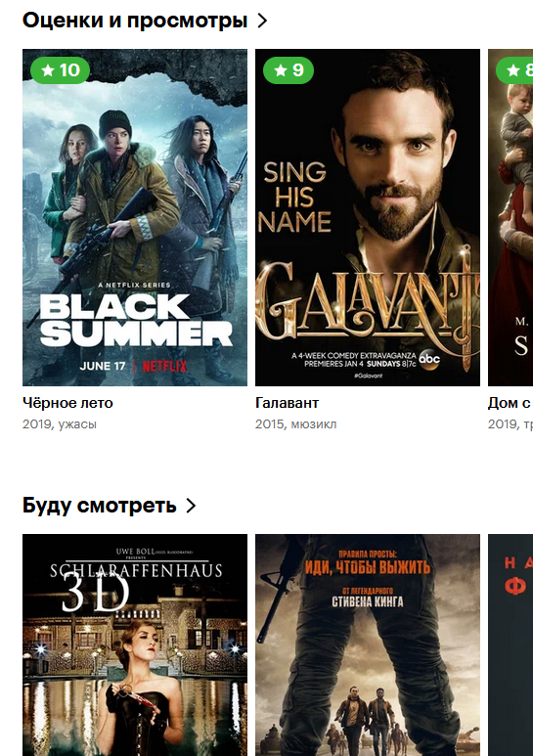This screenshot has width=533, height=756.
Task: Click the green 9 star rating badge
Action: coord(289,70)
